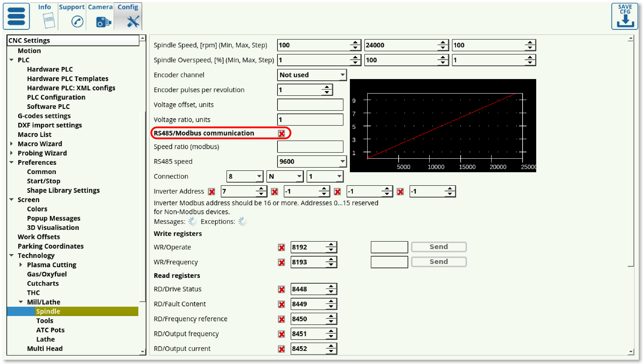Enable the RD/Drive Status checkbox

click(x=281, y=290)
